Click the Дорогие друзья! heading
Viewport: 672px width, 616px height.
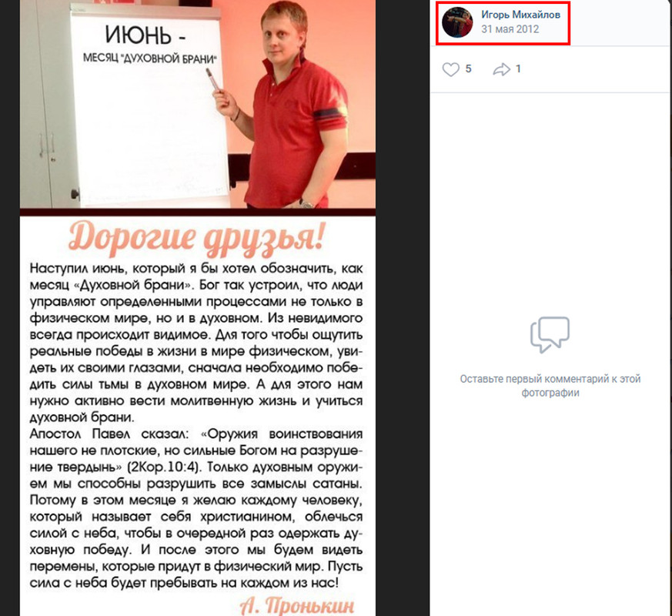[197, 236]
